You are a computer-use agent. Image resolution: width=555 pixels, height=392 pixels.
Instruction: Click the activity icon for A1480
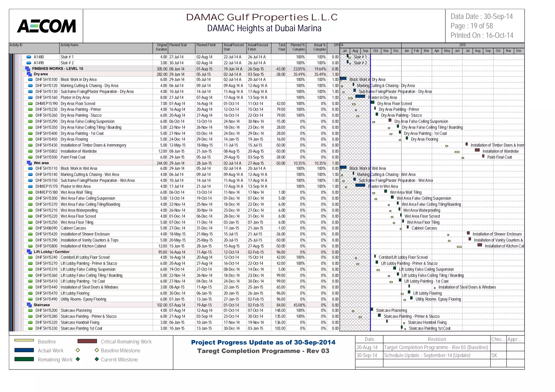click(29, 57)
